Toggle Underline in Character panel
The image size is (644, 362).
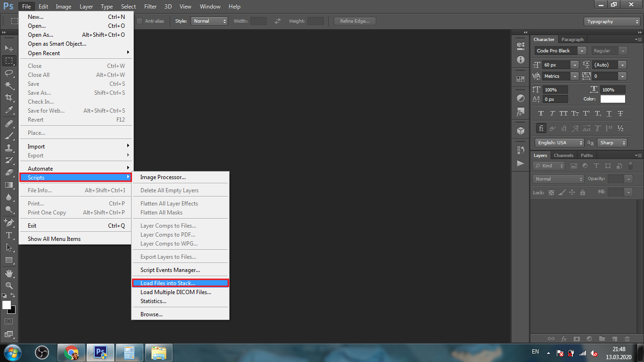coord(609,114)
